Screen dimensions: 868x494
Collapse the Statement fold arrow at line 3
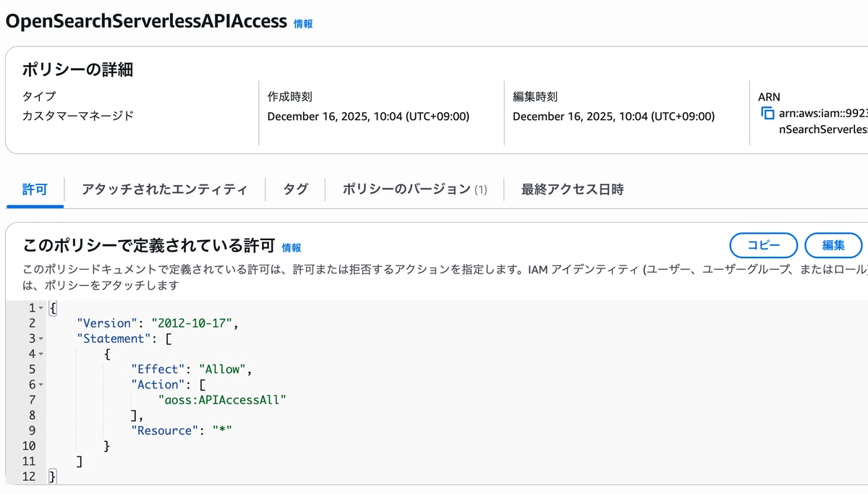click(x=41, y=338)
